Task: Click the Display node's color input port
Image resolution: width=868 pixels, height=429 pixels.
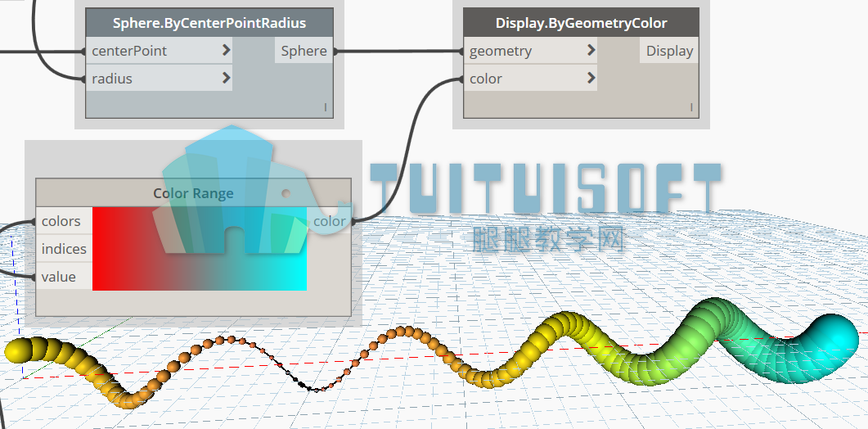Action: (530, 78)
